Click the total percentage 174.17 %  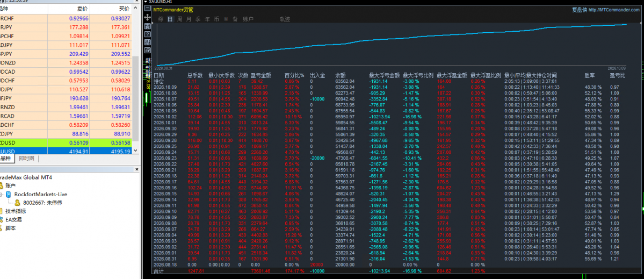tap(294, 271)
